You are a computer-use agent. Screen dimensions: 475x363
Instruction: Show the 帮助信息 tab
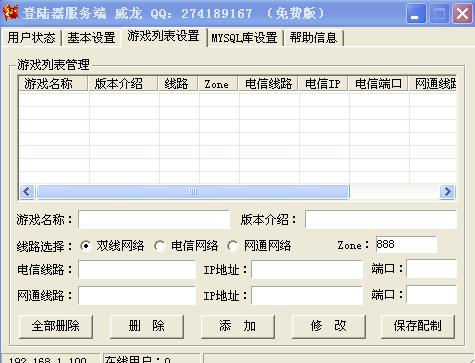pos(313,38)
